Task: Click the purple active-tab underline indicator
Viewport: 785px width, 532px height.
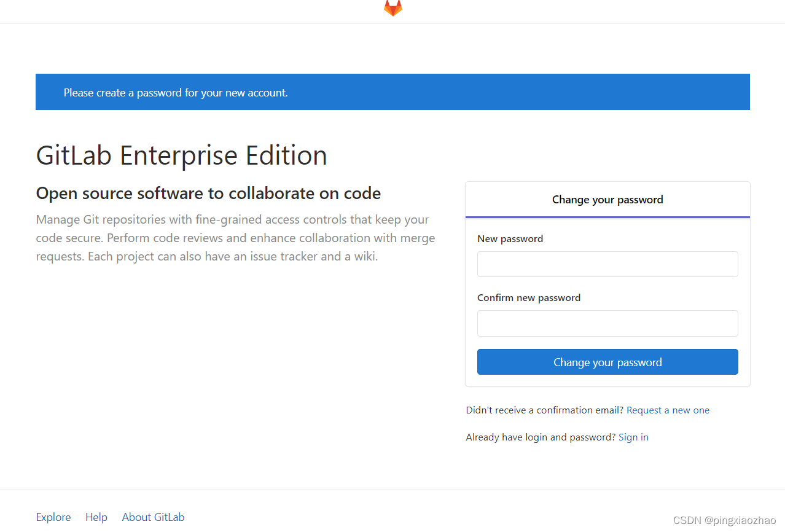Action: tap(607, 217)
